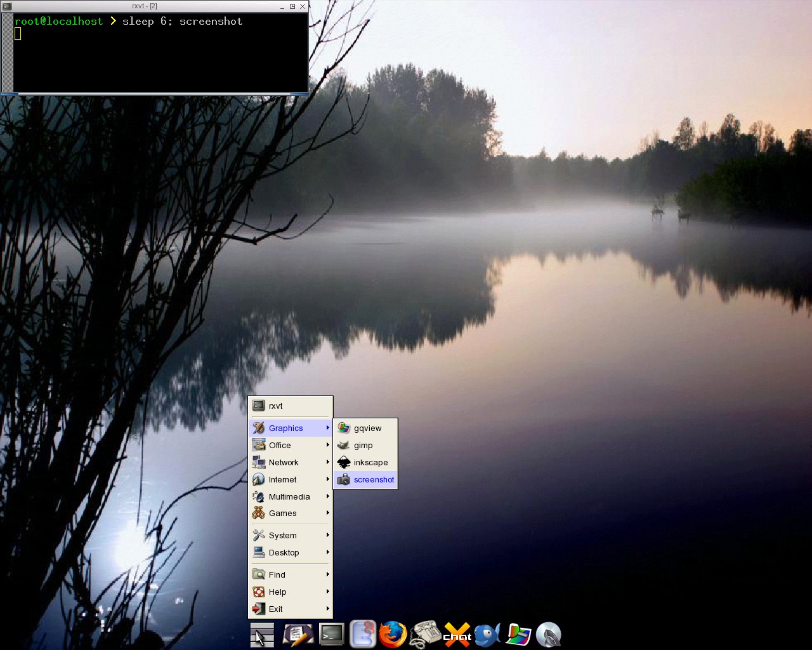The width and height of the screenshot is (812, 650).
Task: Expand the Multimedia submenu
Action: pos(290,496)
